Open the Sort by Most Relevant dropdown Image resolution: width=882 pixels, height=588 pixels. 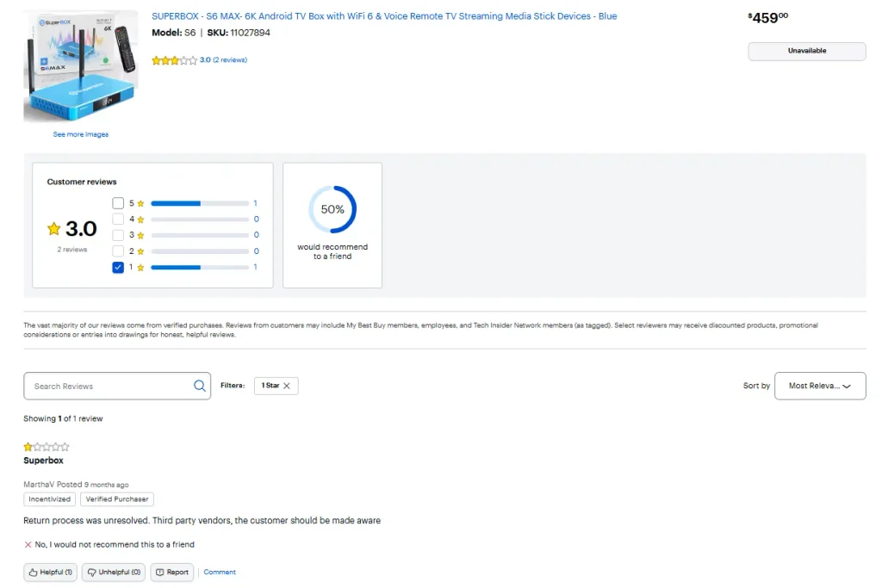click(820, 386)
